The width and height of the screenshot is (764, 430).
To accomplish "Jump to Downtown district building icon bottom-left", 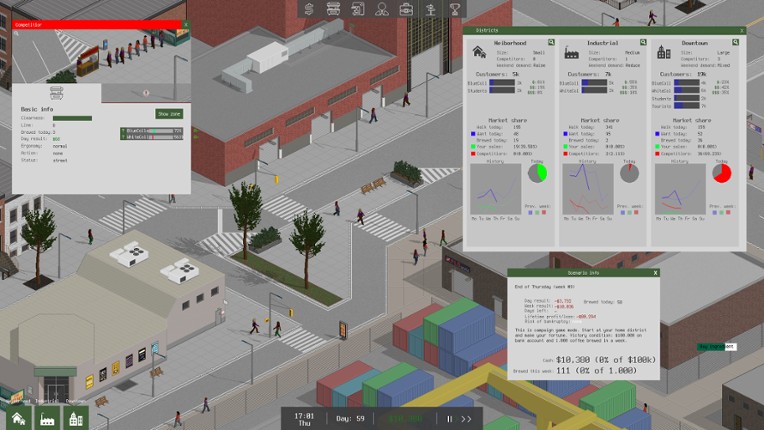I will (x=76, y=418).
